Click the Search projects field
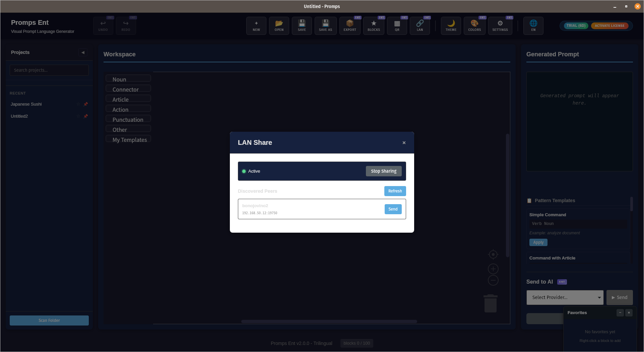The width and height of the screenshot is (644, 352). 49,70
